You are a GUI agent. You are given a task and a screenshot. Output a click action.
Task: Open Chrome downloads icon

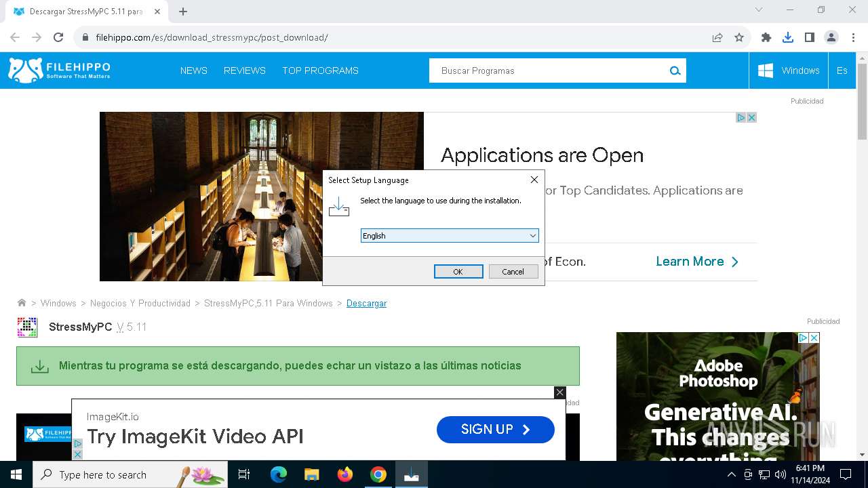(788, 37)
